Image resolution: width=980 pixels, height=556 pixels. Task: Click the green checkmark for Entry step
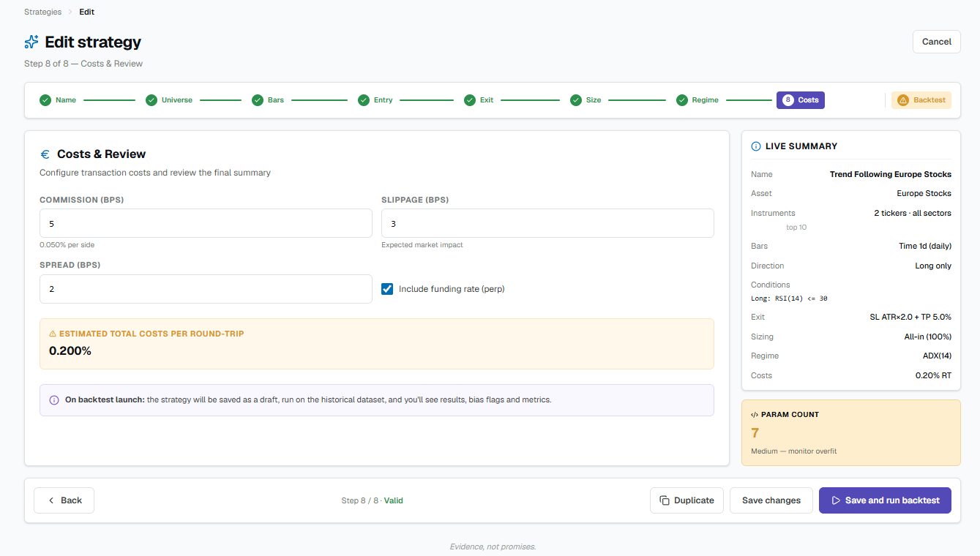coord(364,100)
